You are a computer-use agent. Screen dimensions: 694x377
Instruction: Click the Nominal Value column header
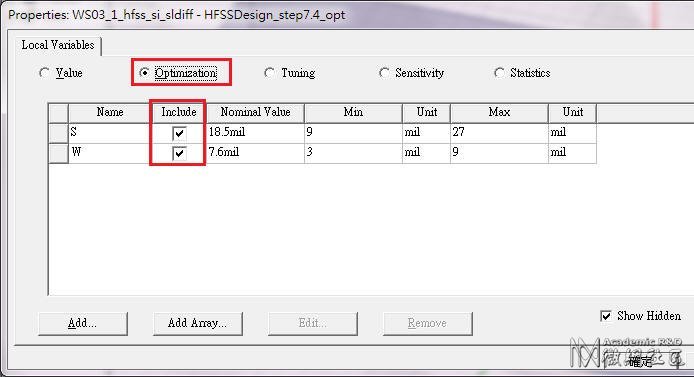pyautogui.click(x=255, y=112)
